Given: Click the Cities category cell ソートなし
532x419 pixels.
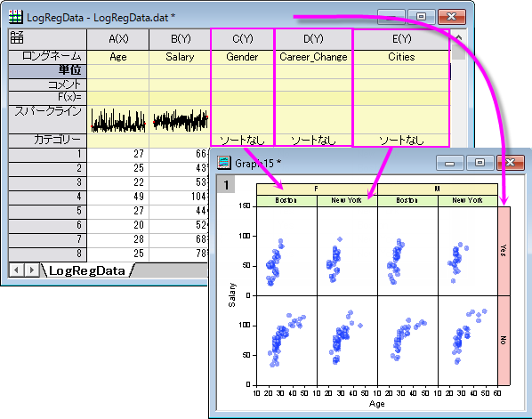Looking at the screenshot, I should (x=401, y=140).
